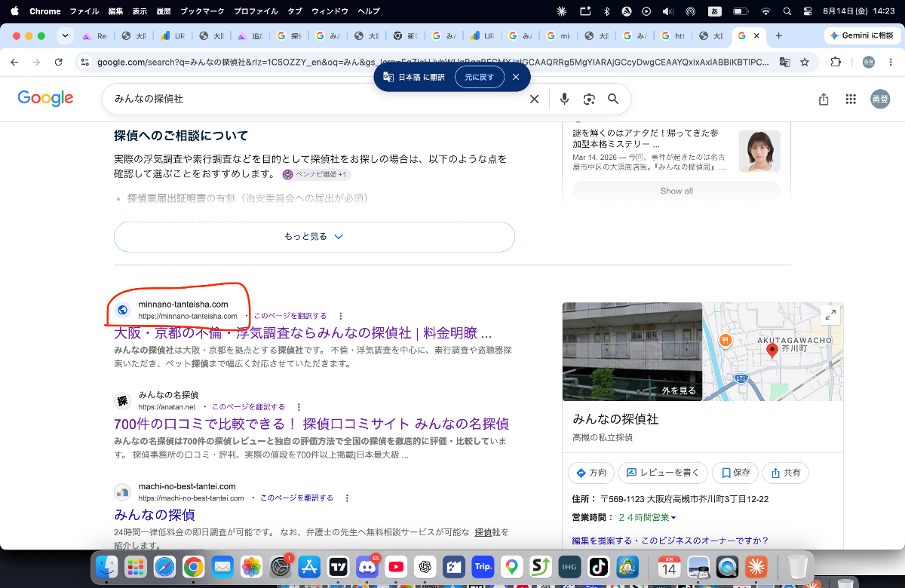The image size is (905, 588).
Task: Click Gemini に相談 button
Action: (861, 35)
